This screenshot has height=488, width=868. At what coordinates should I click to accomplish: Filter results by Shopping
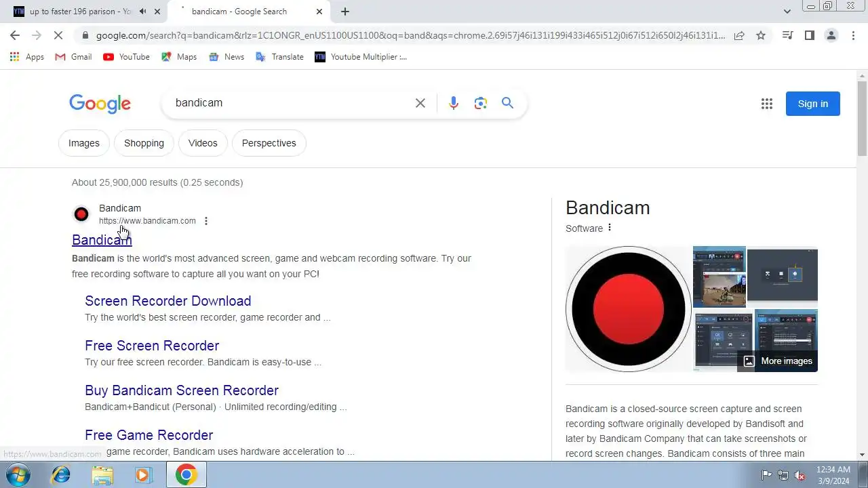click(144, 143)
